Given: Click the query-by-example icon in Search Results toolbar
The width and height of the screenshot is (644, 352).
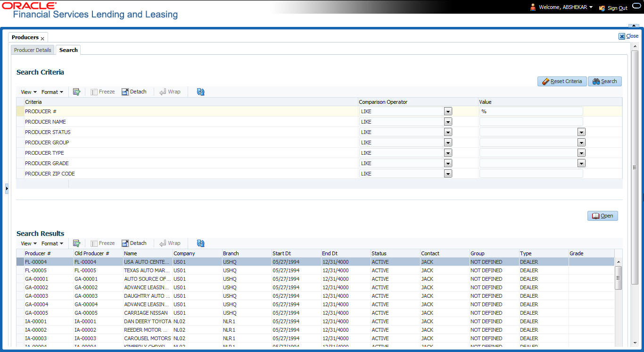Looking at the screenshot, I should pyautogui.click(x=77, y=243).
